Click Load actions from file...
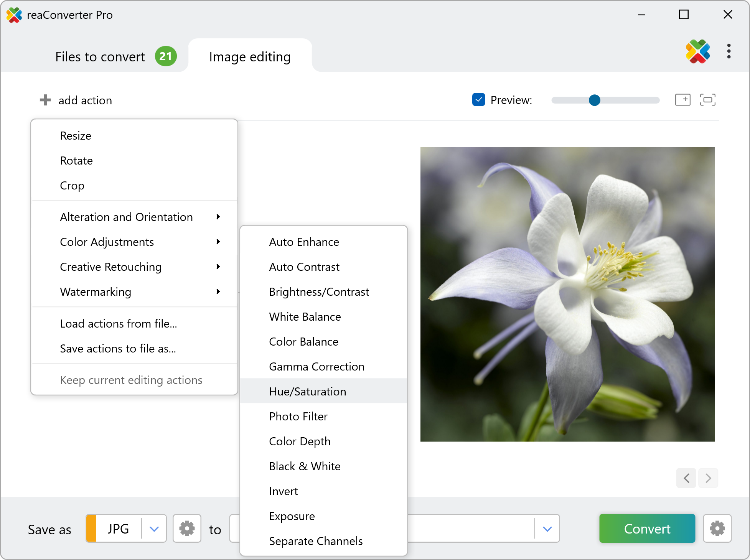The width and height of the screenshot is (750, 560). [118, 324]
